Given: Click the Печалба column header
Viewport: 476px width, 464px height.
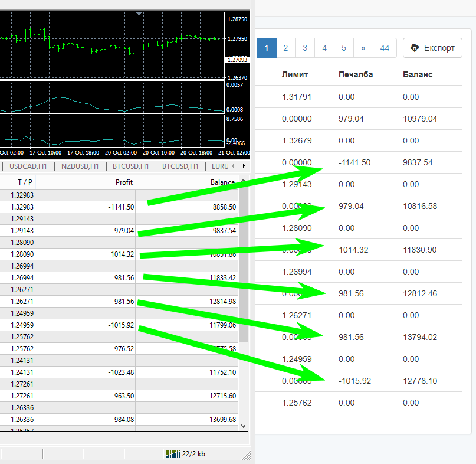Looking at the screenshot, I should coord(356,74).
